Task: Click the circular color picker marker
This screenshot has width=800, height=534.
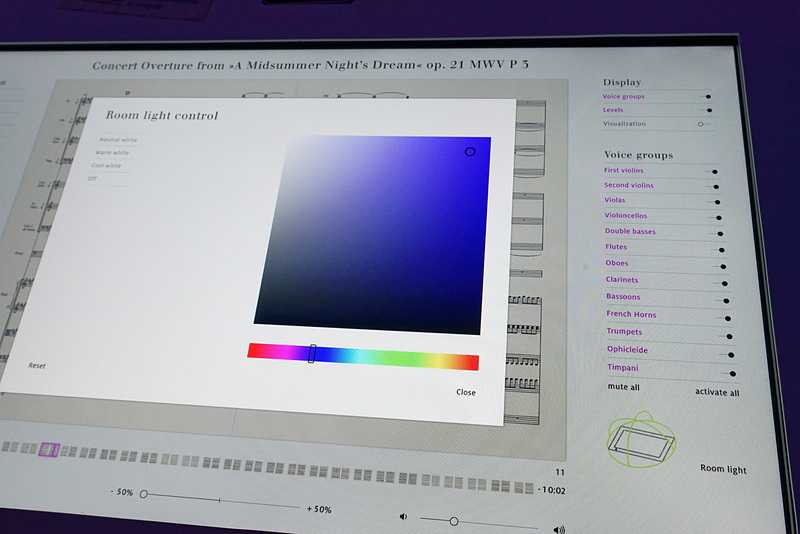Action: coord(470,151)
